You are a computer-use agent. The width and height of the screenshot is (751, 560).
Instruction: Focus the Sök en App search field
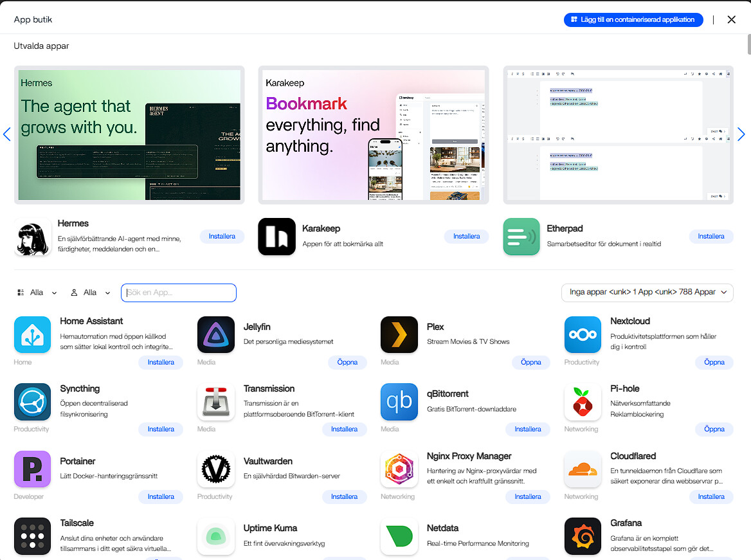click(179, 293)
